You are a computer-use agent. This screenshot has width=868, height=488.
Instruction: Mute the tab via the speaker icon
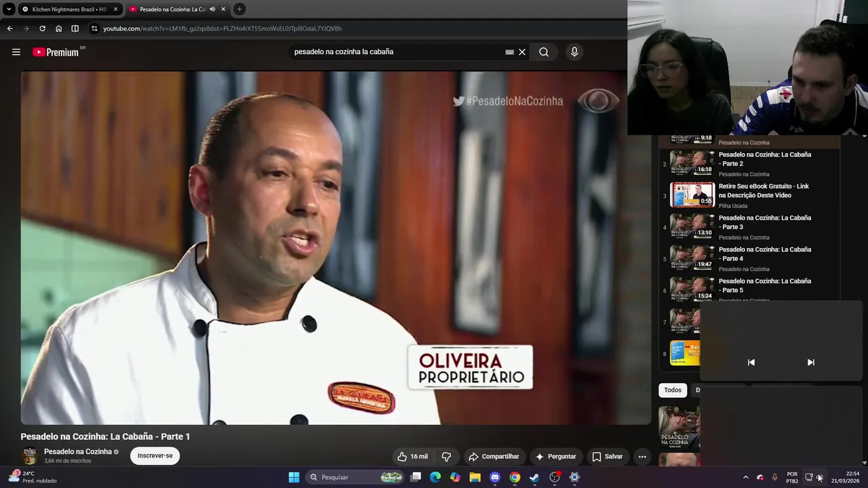[212, 9]
